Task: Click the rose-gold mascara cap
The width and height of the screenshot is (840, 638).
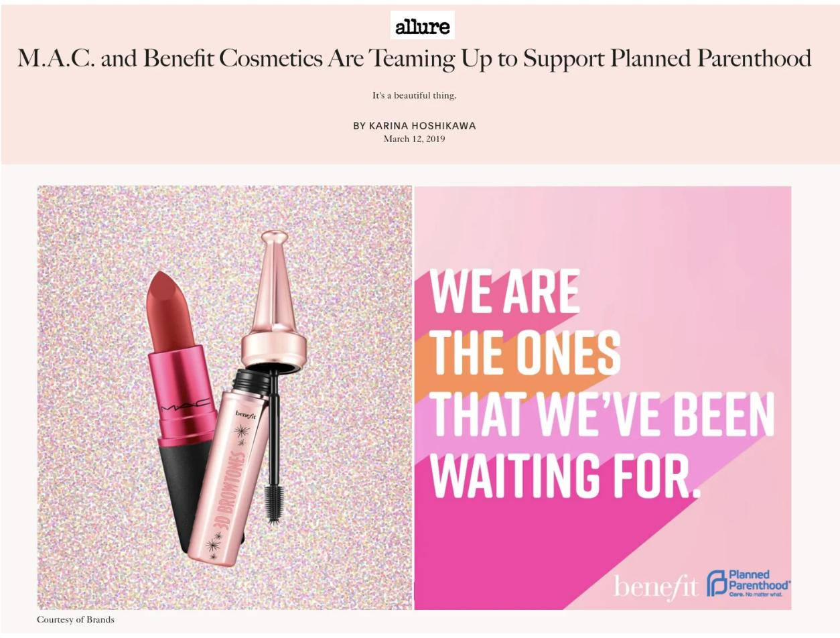Action: click(273, 303)
